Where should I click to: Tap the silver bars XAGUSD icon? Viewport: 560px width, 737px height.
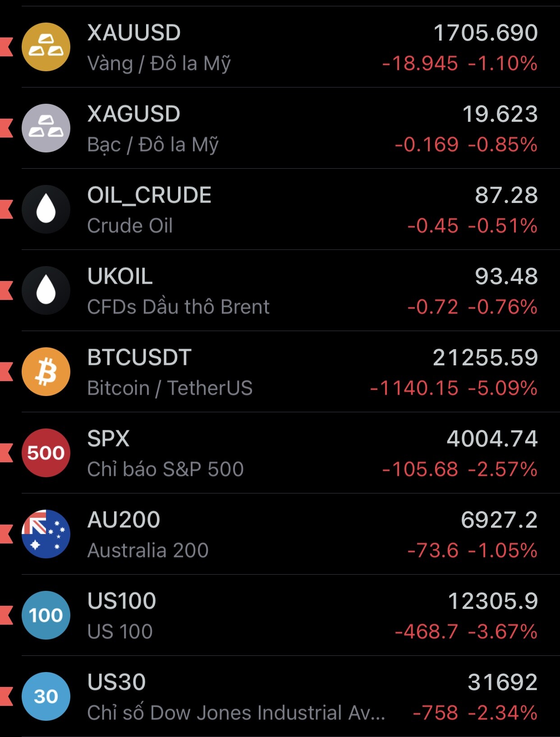[46, 128]
